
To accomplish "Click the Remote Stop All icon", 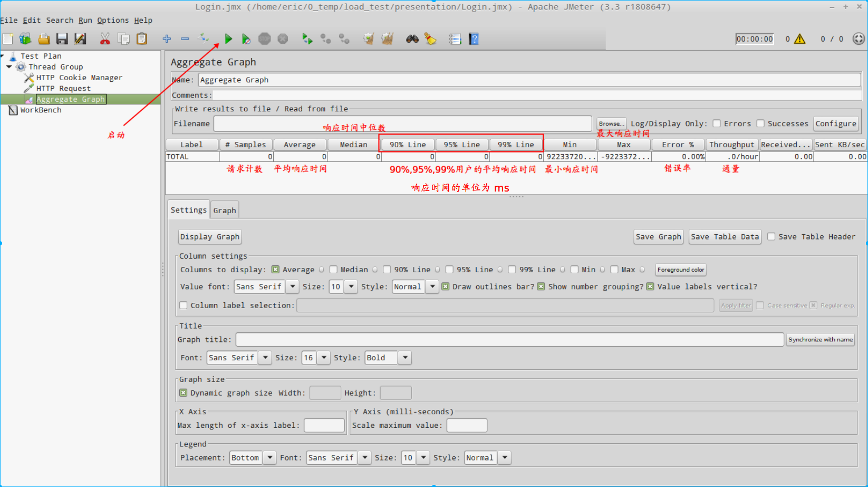I will coord(325,39).
